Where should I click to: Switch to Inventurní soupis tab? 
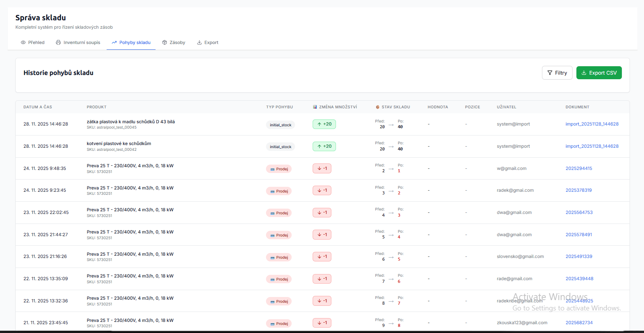coord(78,42)
